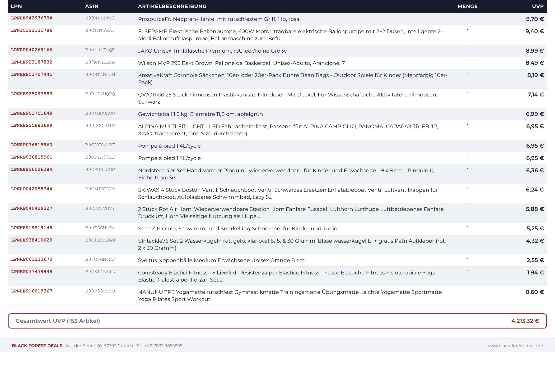Click ASIN B08494F3QK
The height and width of the screenshot is (392, 555).
point(100,50)
